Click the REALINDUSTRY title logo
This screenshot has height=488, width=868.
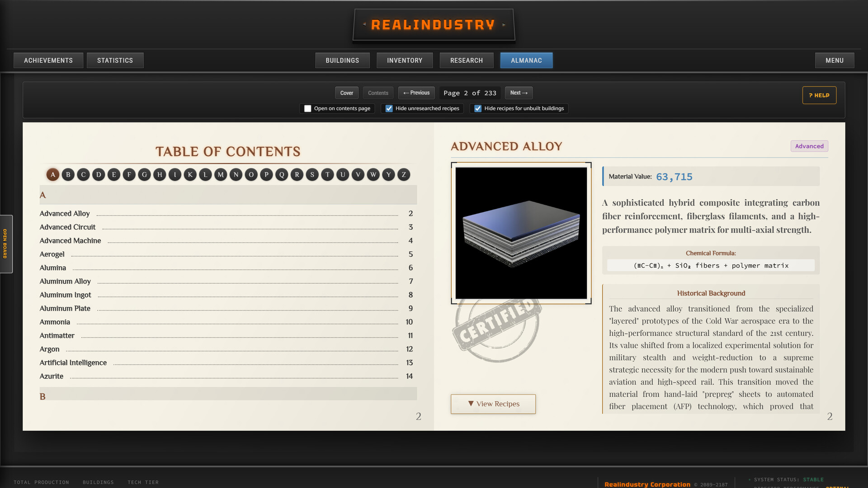(x=434, y=25)
